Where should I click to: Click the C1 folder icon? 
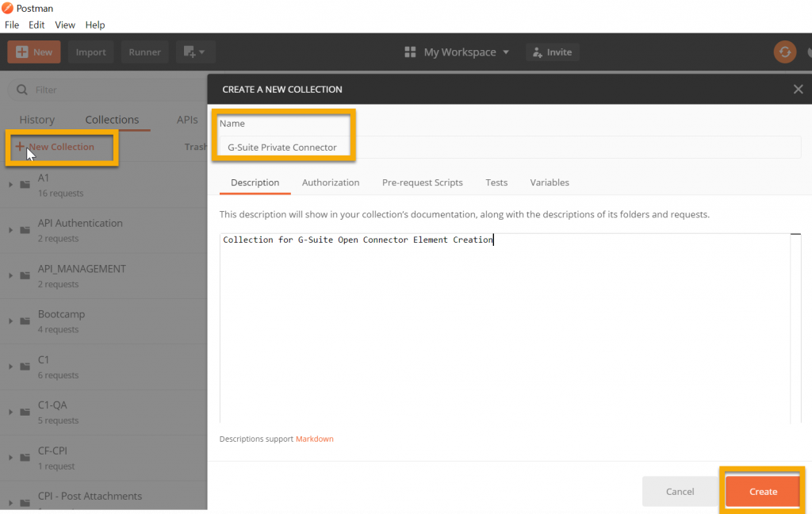(x=25, y=366)
